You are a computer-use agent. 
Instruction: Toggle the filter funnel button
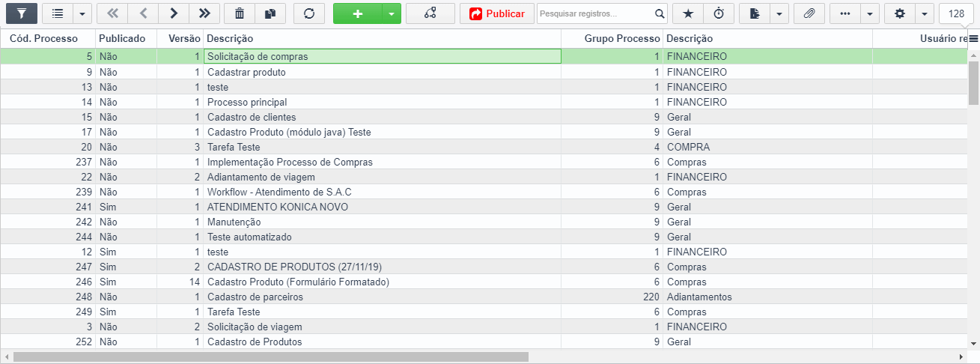(x=22, y=13)
